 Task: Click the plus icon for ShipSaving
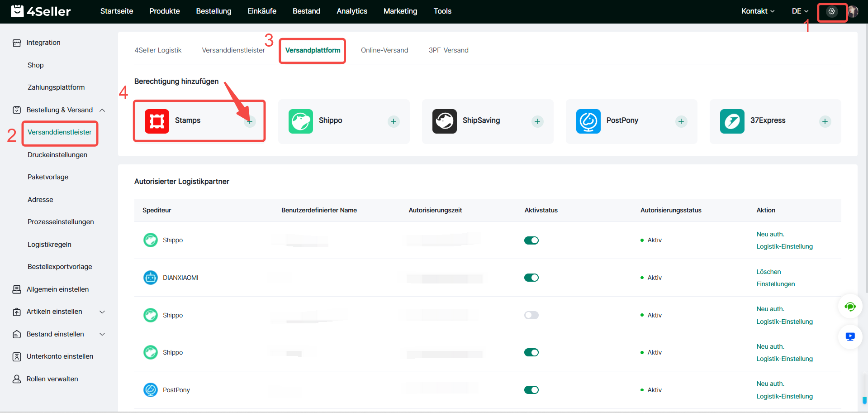[x=537, y=121]
